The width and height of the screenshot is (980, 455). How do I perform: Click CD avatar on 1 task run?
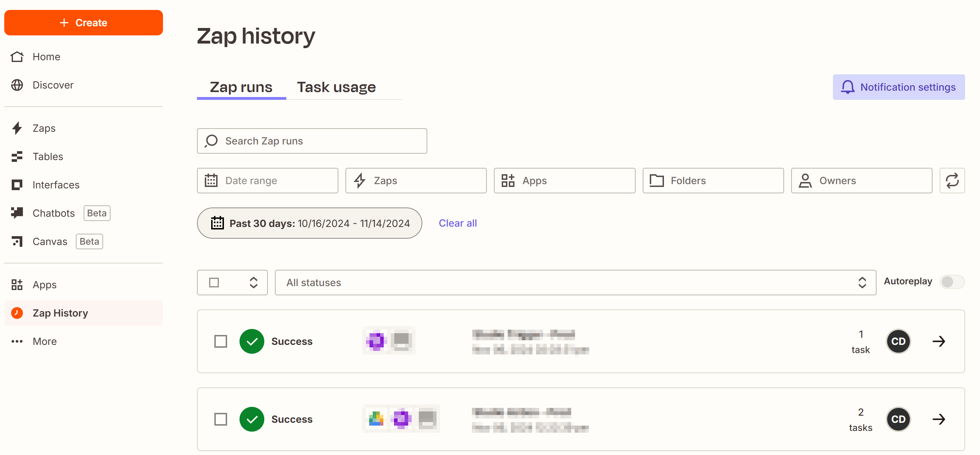898,341
